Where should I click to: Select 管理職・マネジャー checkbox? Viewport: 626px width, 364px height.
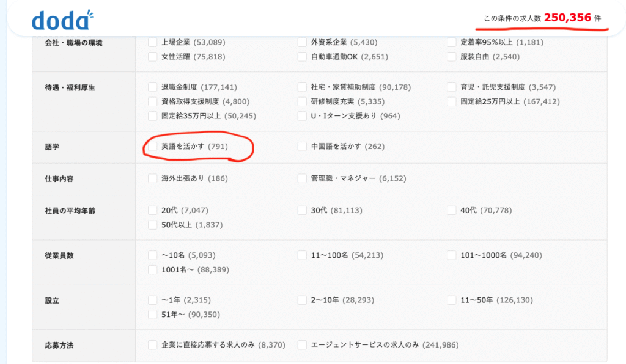coord(302,178)
